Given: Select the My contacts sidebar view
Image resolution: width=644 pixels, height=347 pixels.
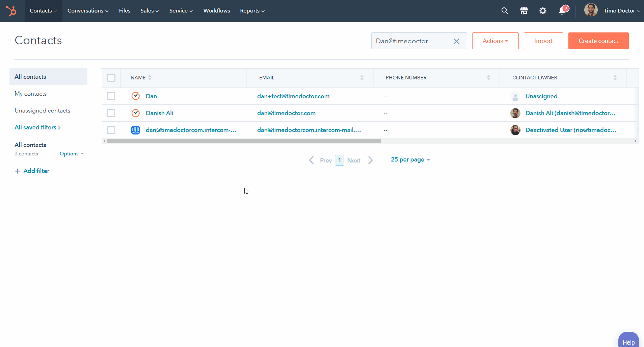Looking at the screenshot, I should tap(31, 94).
